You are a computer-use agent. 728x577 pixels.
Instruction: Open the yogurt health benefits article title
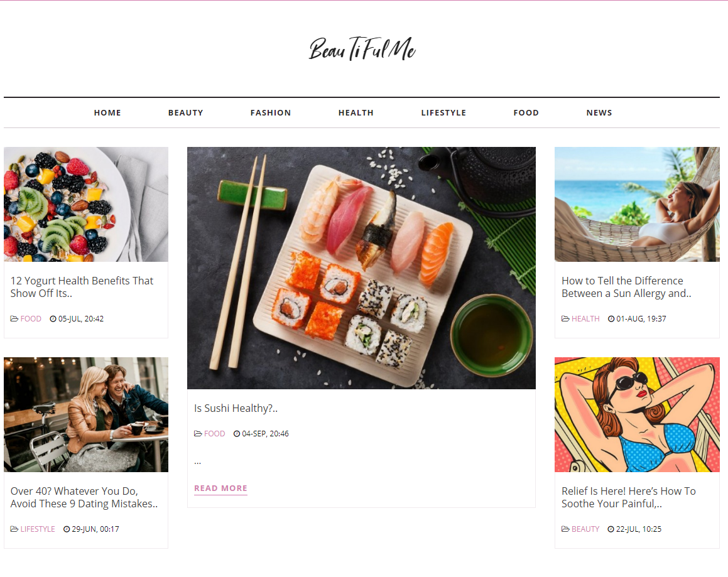[82, 287]
